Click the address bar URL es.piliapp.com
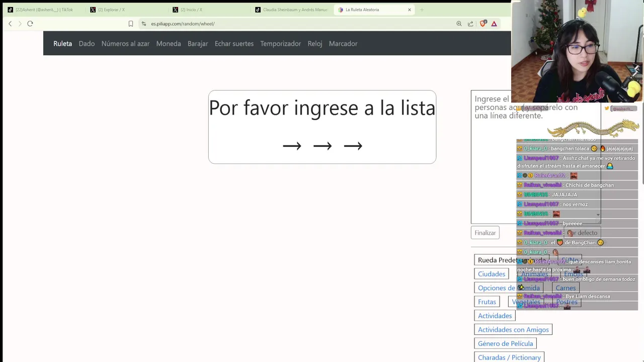 183,24
